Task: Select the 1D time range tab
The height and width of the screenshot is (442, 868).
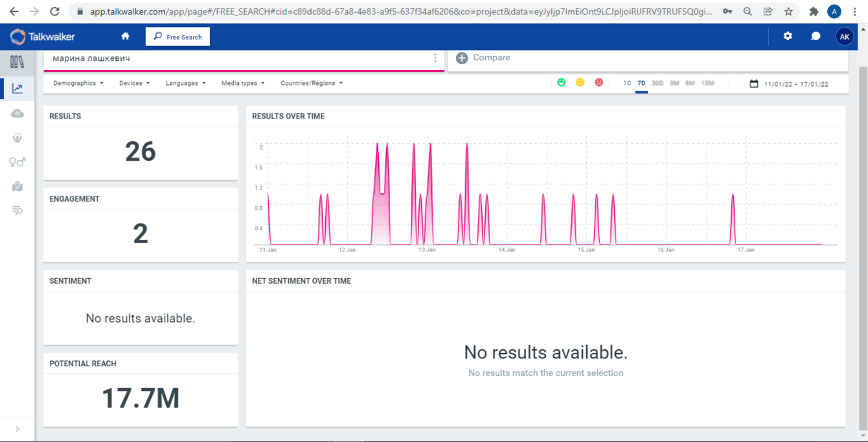Action: point(627,83)
